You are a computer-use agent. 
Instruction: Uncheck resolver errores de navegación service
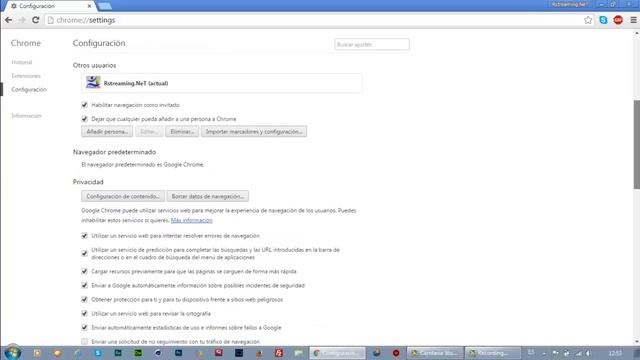click(x=84, y=236)
